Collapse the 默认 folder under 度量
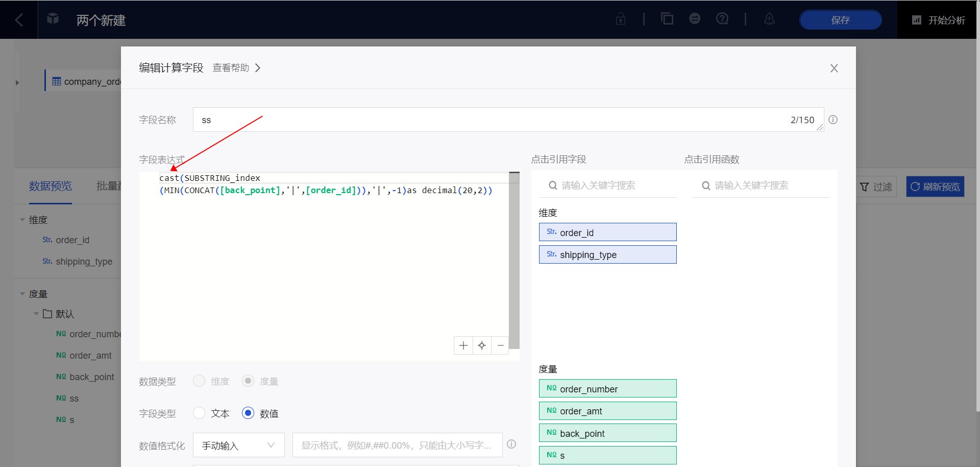980x467 pixels. pyautogui.click(x=36, y=314)
